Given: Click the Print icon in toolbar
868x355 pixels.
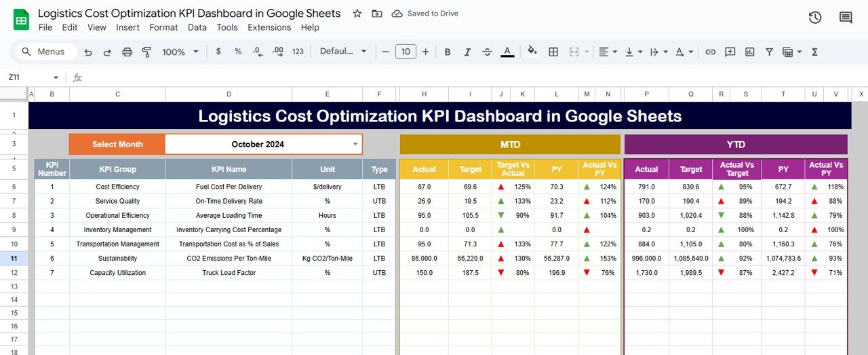Looking at the screenshot, I should [127, 52].
